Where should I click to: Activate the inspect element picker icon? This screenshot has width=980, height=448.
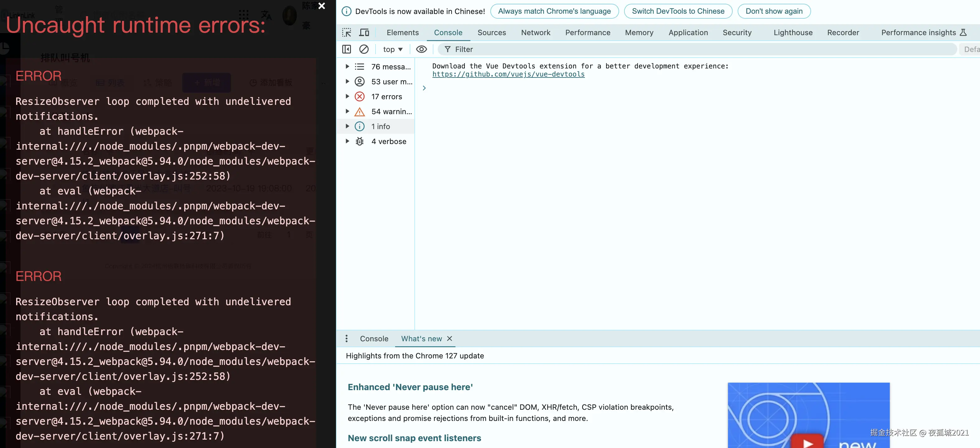pyautogui.click(x=346, y=33)
